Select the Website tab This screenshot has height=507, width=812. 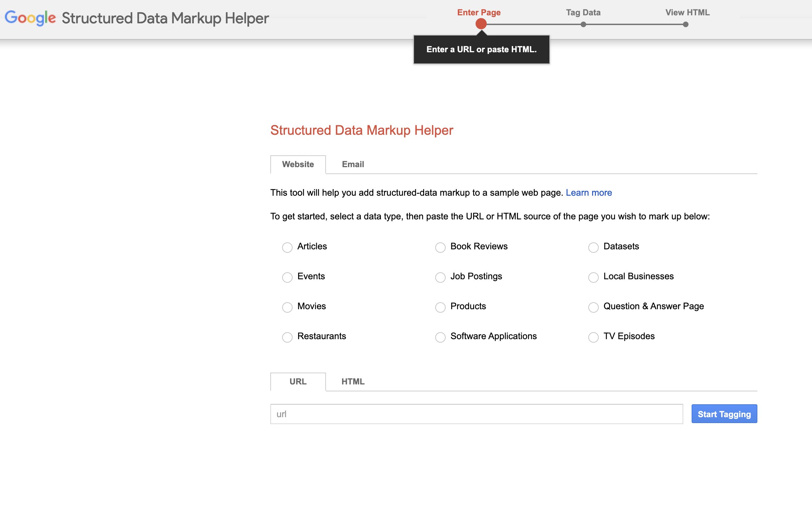tap(298, 164)
